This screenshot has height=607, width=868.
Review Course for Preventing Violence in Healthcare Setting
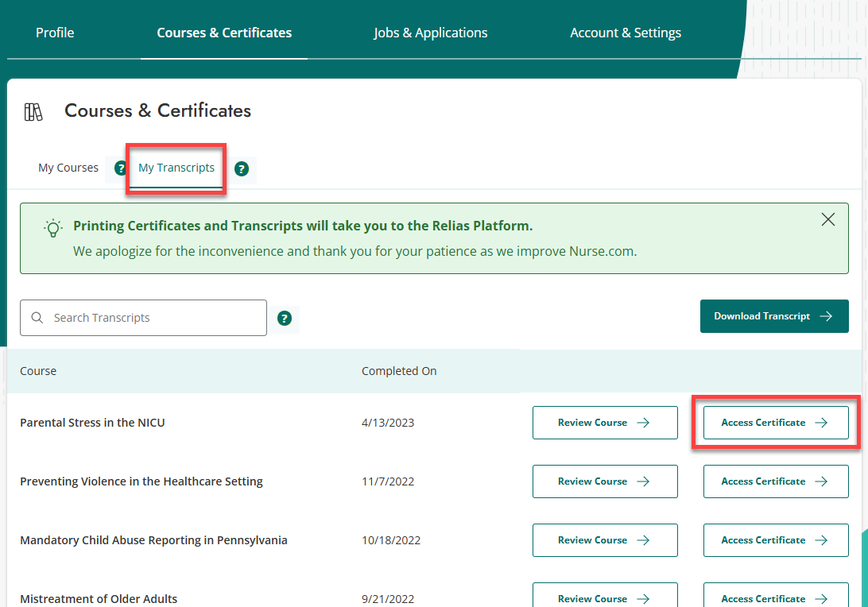[605, 481]
